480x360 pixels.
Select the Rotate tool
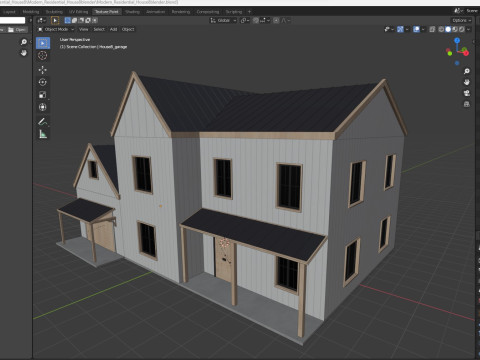click(x=43, y=82)
